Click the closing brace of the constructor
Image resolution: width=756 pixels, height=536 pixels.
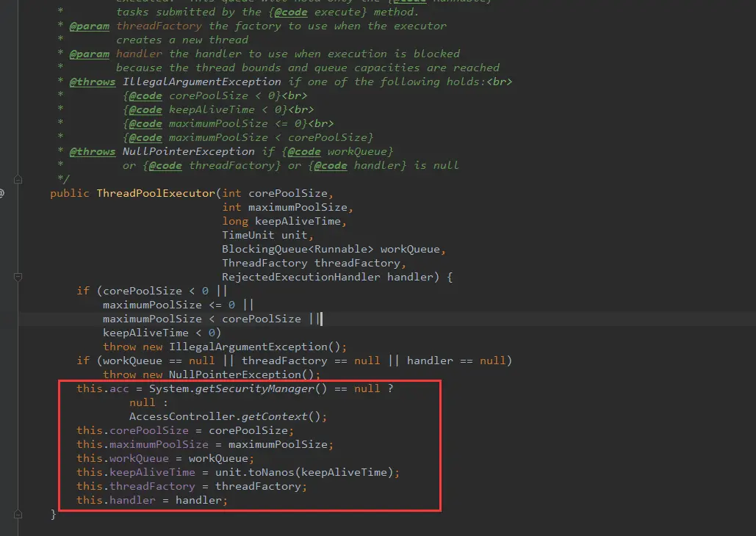[54, 515]
